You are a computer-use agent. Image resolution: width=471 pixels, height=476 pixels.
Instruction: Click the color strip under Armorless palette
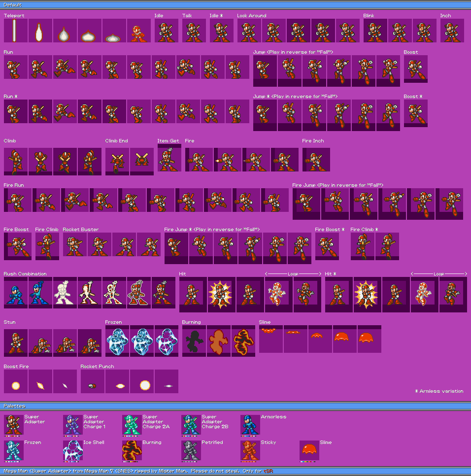[248, 436]
